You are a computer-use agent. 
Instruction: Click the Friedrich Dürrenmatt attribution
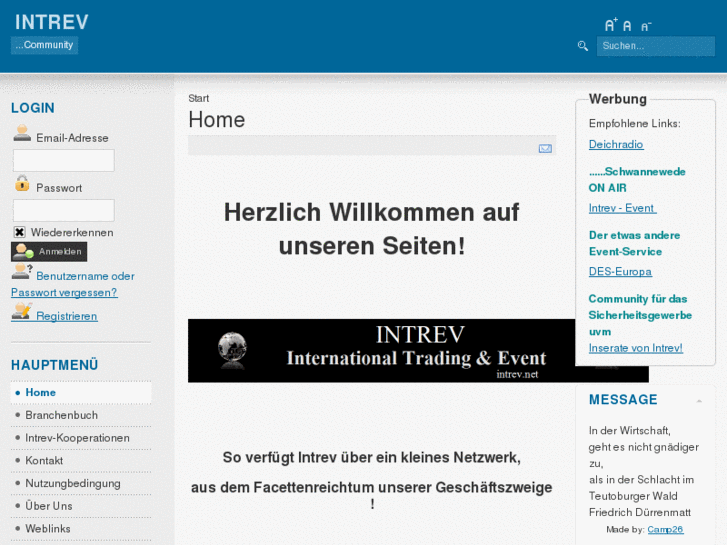[x=640, y=512]
